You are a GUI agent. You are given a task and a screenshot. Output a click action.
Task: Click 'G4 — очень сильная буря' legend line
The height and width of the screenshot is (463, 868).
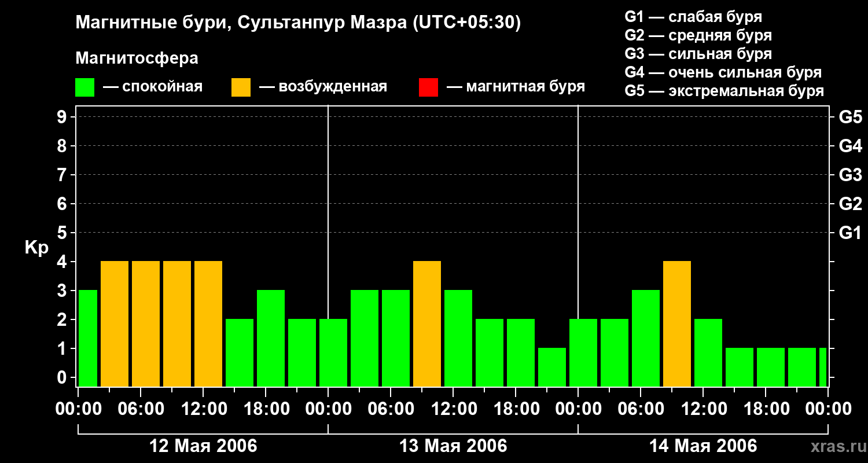tap(723, 72)
